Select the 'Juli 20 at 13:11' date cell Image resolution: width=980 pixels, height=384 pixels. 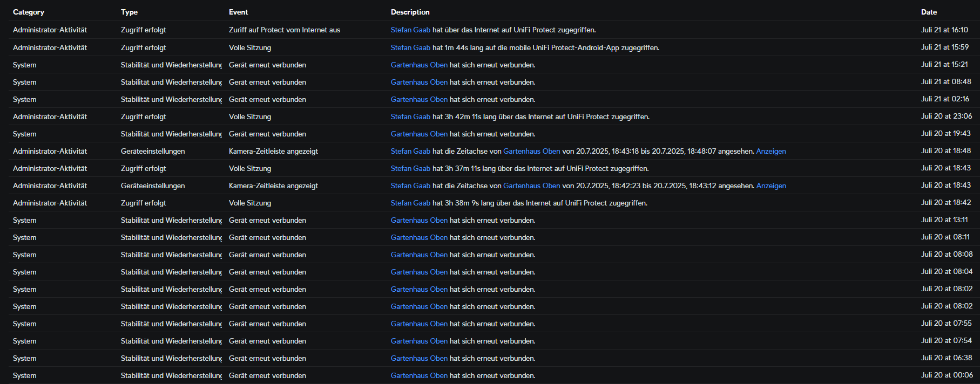[944, 220]
